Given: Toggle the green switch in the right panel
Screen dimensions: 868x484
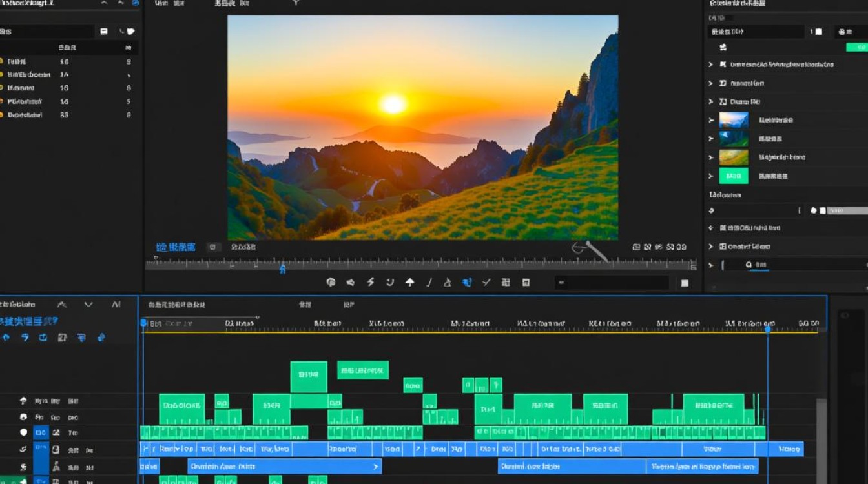Looking at the screenshot, I should pyautogui.click(x=857, y=47).
